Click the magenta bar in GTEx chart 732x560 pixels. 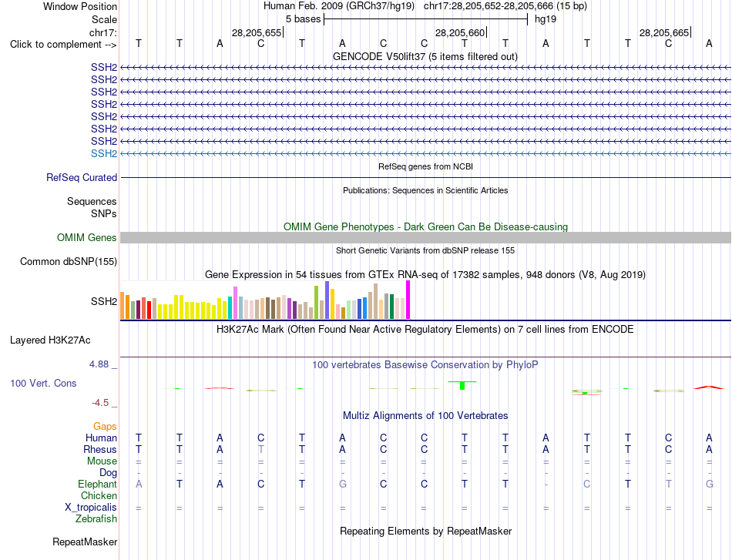tap(408, 300)
